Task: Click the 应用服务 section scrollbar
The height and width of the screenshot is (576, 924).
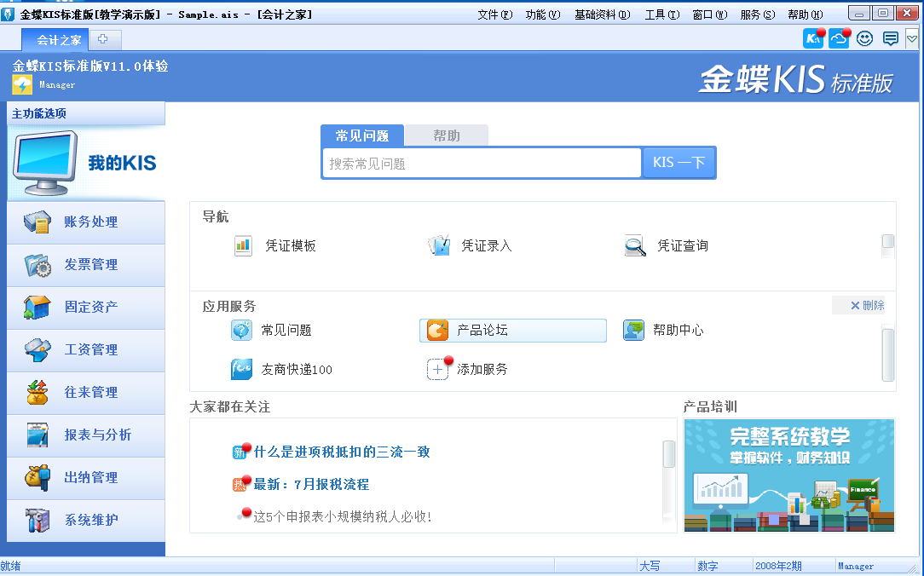Action: [888, 354]
